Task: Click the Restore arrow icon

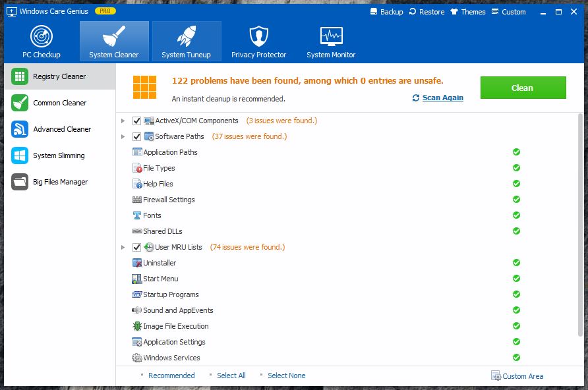Action: click(x=413, y=11)
